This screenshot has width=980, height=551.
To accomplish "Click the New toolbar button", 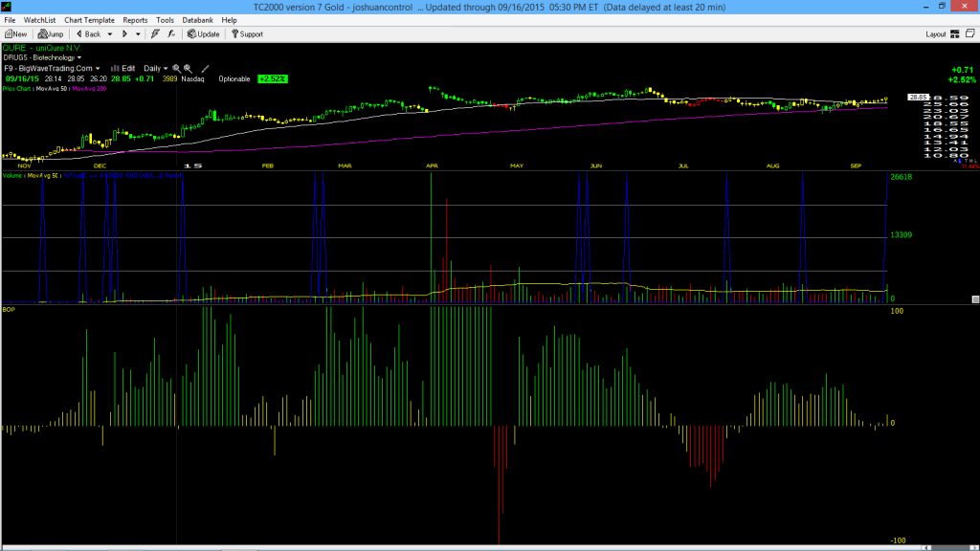I will coord(15,34).
